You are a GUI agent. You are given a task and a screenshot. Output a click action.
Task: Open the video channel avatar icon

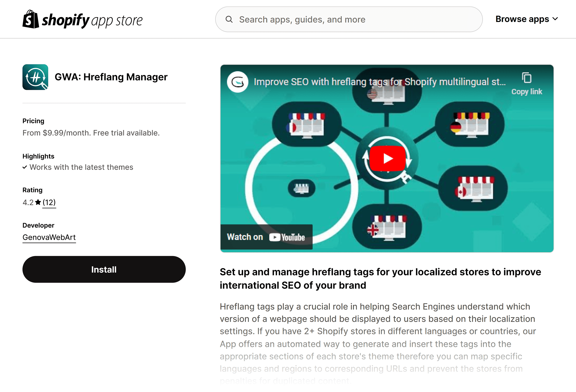(x=238, y=82)
